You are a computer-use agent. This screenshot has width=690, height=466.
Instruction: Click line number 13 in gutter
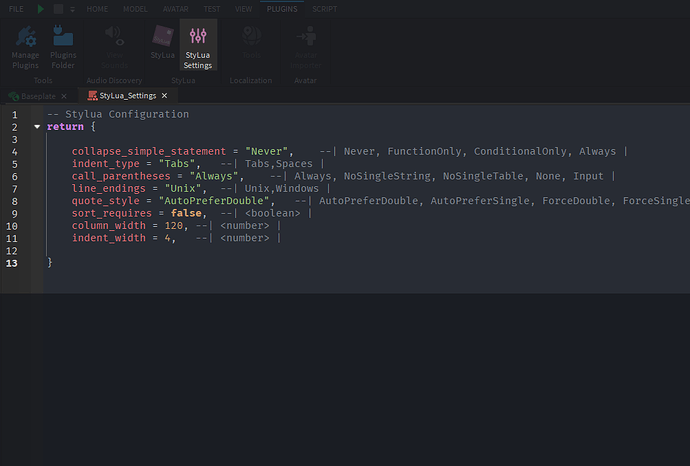(x=12, y=264)
